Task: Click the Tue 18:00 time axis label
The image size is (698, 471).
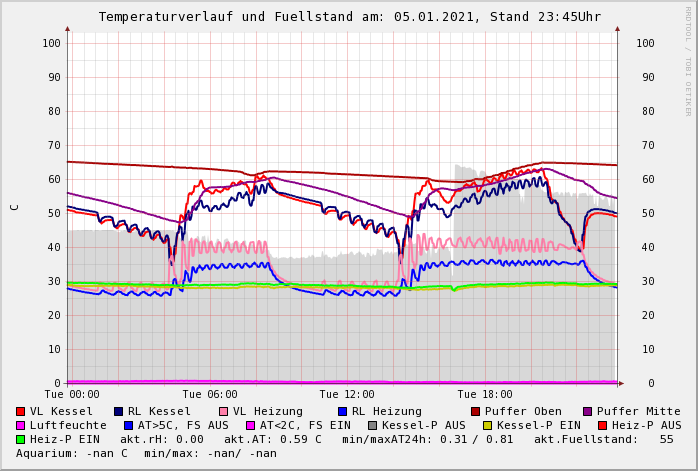Action: (484, 394)
